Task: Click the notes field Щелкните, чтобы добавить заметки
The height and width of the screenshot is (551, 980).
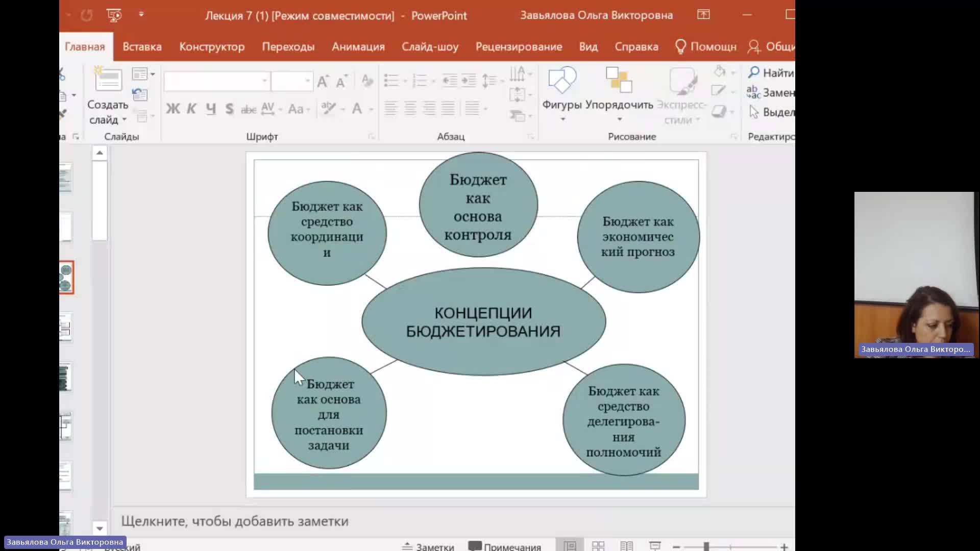Action: click(235, 521)
